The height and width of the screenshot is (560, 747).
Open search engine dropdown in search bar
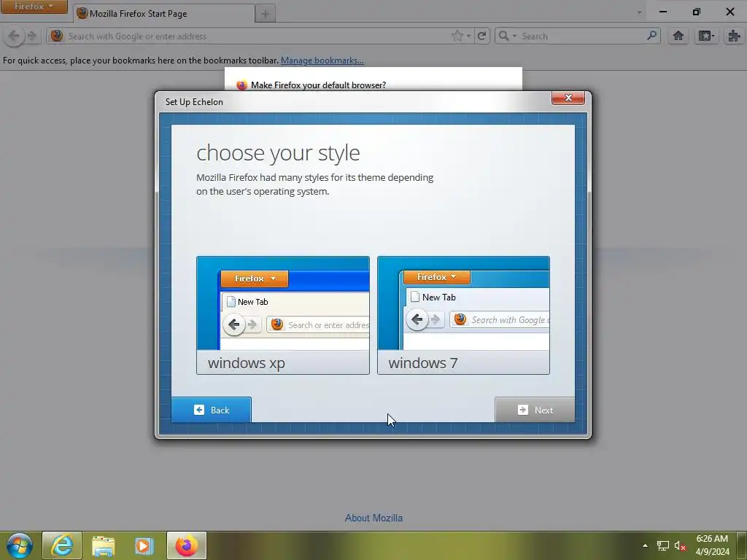coord(507,36)
